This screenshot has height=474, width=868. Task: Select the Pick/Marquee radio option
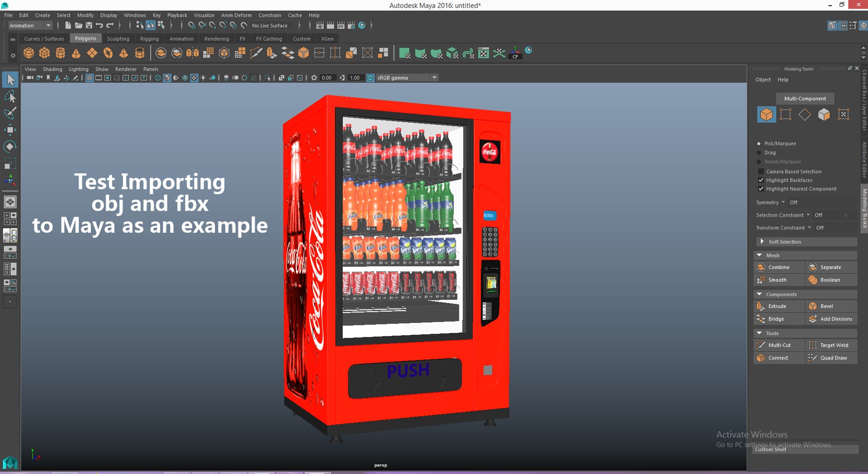point(759,143)
